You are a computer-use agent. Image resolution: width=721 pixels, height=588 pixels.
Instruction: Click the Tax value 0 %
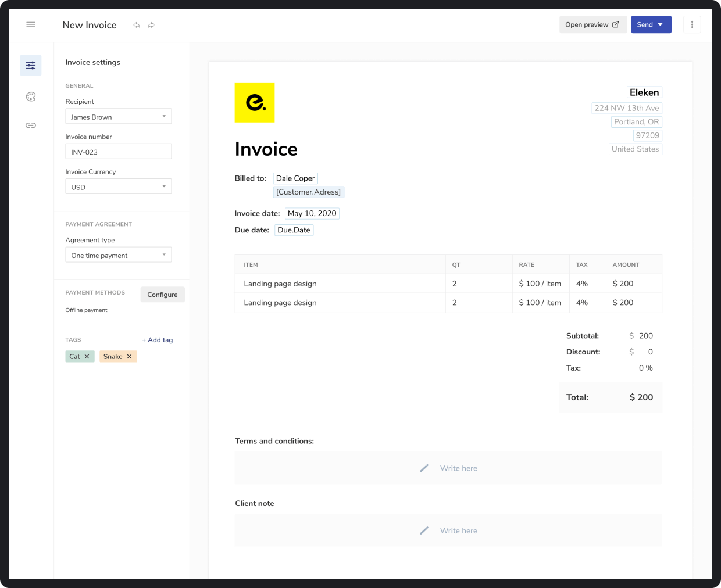[646, 368]
